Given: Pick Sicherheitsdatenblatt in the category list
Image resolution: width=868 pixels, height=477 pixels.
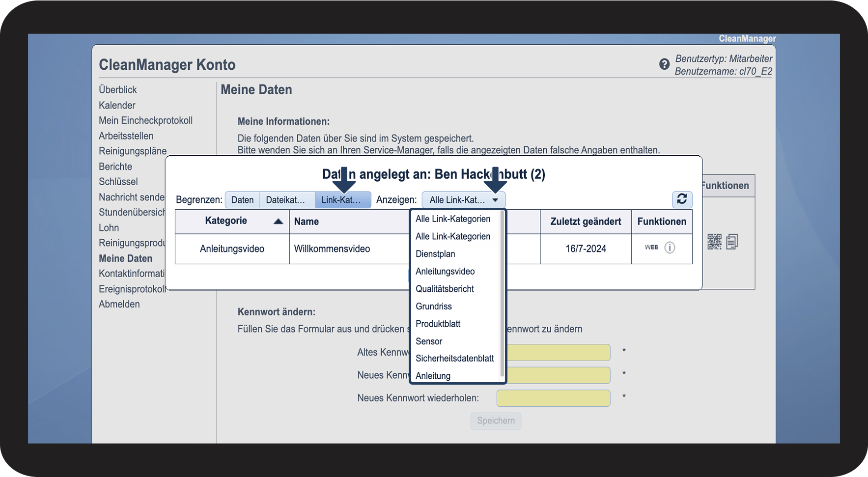Looking at the screenshot, I should coord(454,359).
